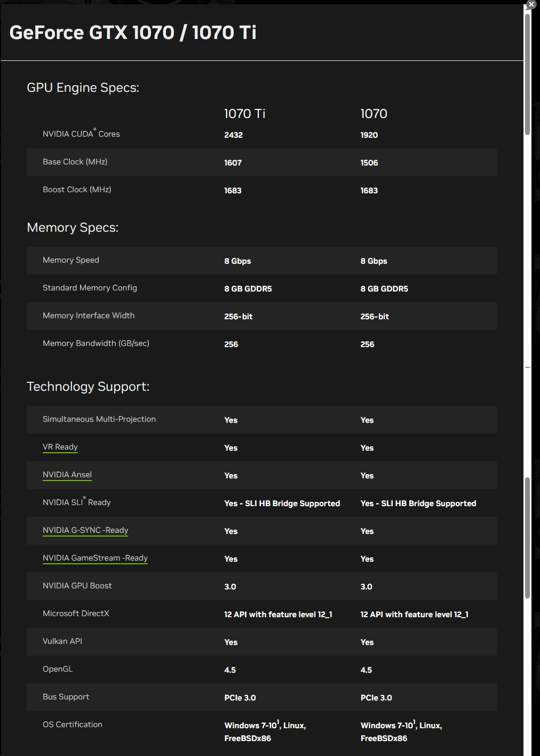540x756 pixels.
Task: Select the OS Certification label
Action: (x=73, y=724)
